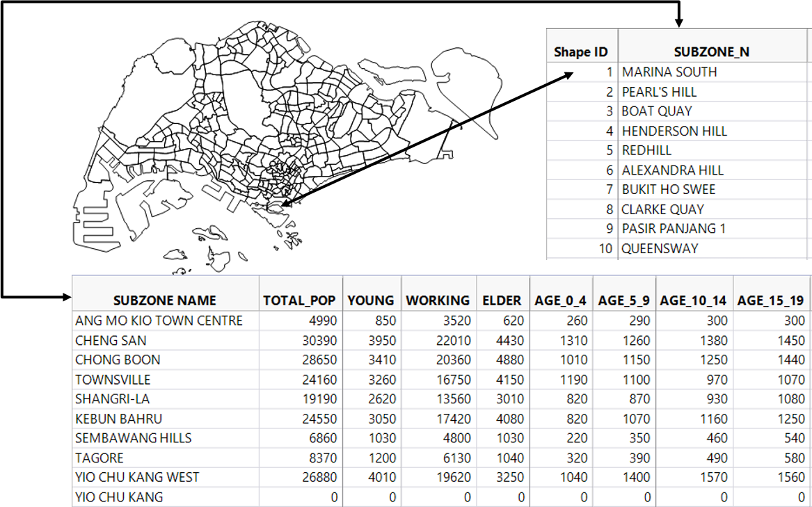This screenshot has height=507, width=812.
Task: Select the REDHILL cell
Action: click(712, 150)
